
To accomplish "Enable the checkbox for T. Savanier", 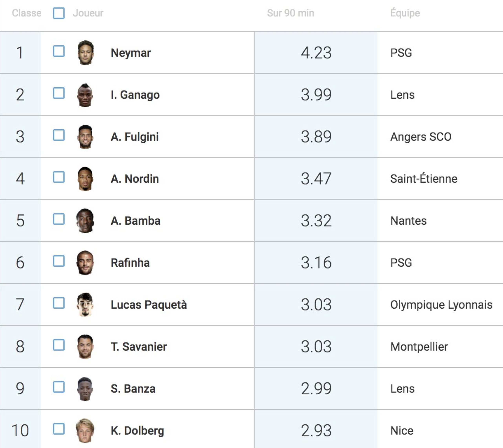I will (59, 345).
